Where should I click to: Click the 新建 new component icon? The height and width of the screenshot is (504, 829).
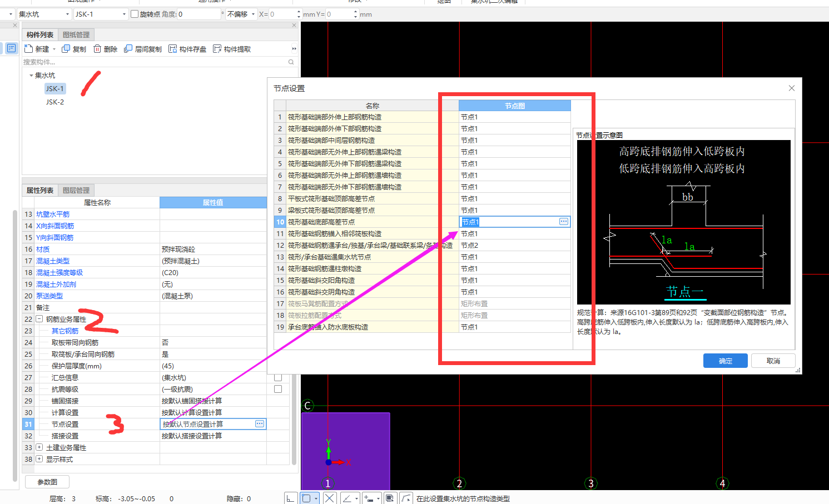point(29,49)
